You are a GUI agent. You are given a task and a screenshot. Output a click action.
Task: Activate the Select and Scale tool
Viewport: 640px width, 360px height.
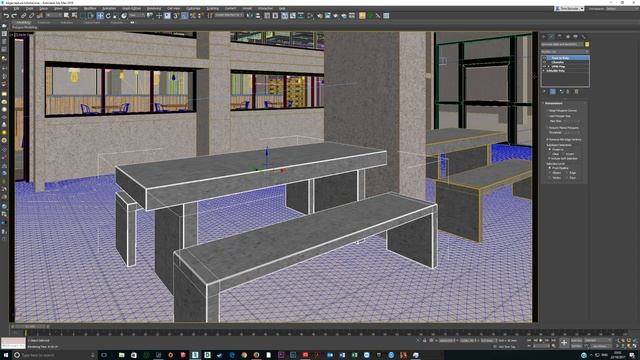tap(116, 16)
